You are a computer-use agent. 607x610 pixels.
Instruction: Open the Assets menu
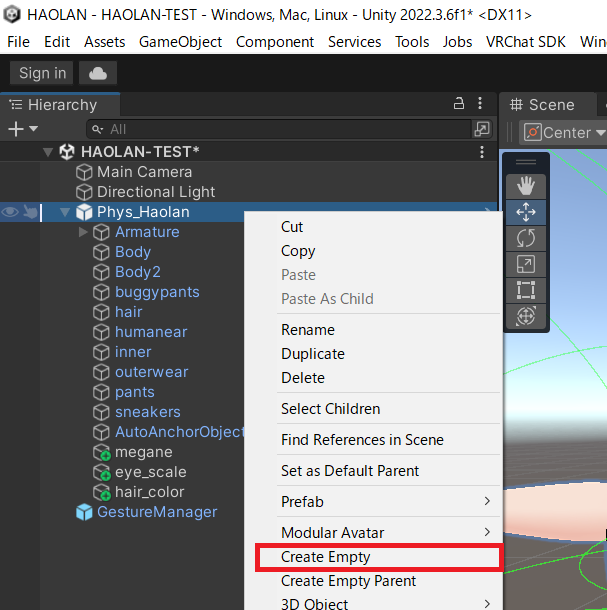tap(105, 42)
